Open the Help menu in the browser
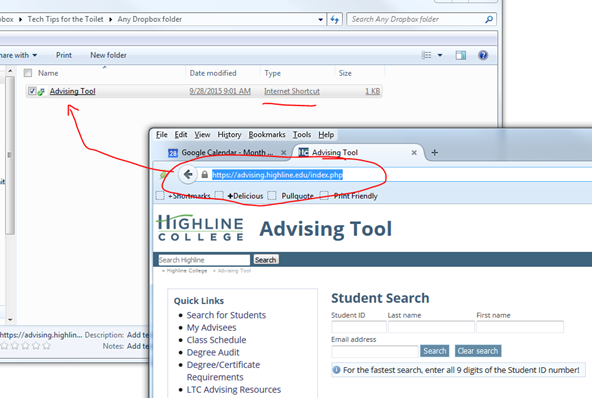Image resolution: width=592 pixels, height=398 pixels. coord(326,135)
